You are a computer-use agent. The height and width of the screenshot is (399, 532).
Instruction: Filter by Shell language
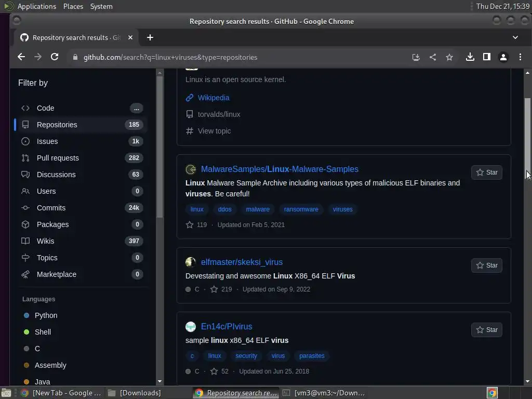[x=43, y=332]
